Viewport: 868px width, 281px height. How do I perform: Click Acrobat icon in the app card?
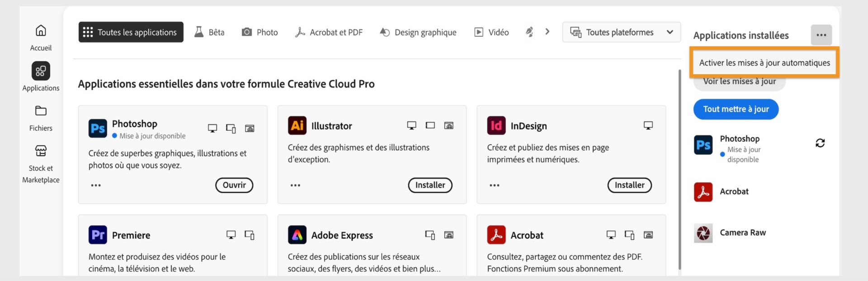tap(496, 235)
